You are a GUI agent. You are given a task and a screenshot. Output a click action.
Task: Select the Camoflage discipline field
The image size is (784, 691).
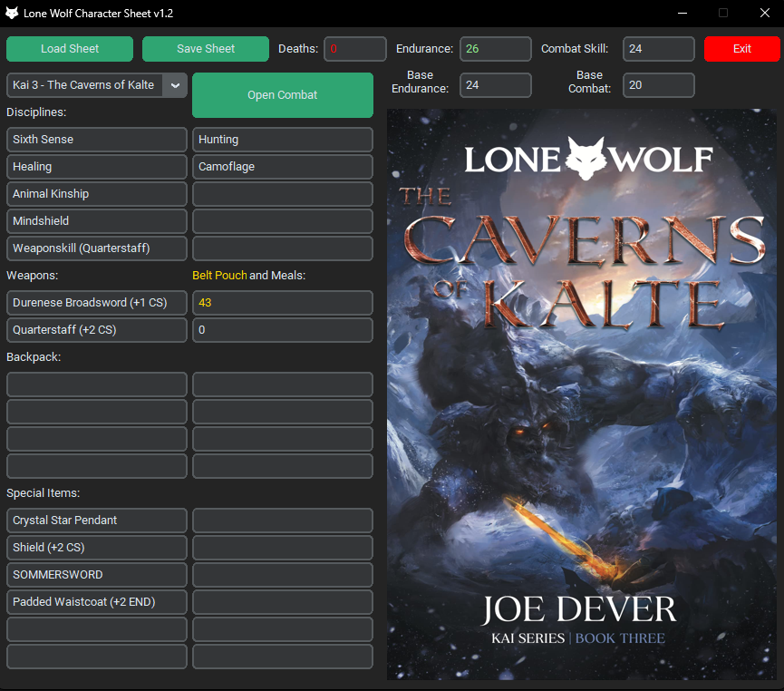283,167
